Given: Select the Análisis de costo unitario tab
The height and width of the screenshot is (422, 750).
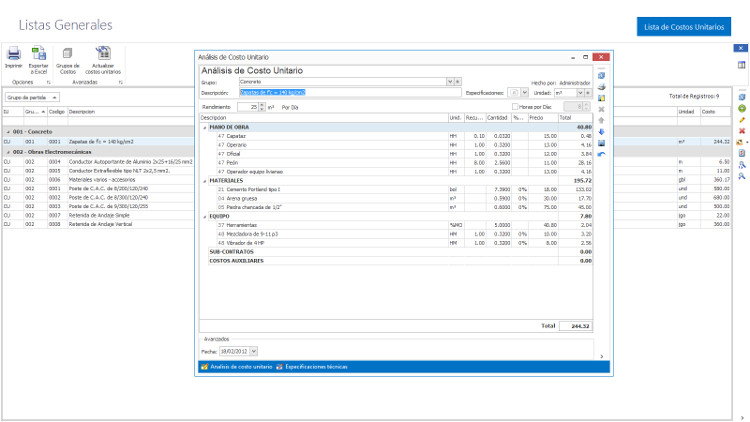Looking at the screenshot, I should click(x=238, y=368).
